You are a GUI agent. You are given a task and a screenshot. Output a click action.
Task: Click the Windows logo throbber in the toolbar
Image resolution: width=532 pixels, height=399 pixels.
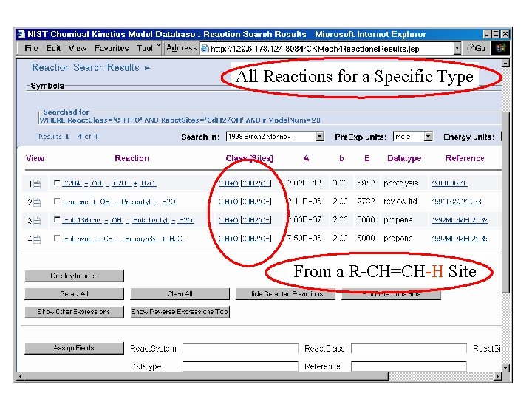pyautogui.click(x=500, y=48)
